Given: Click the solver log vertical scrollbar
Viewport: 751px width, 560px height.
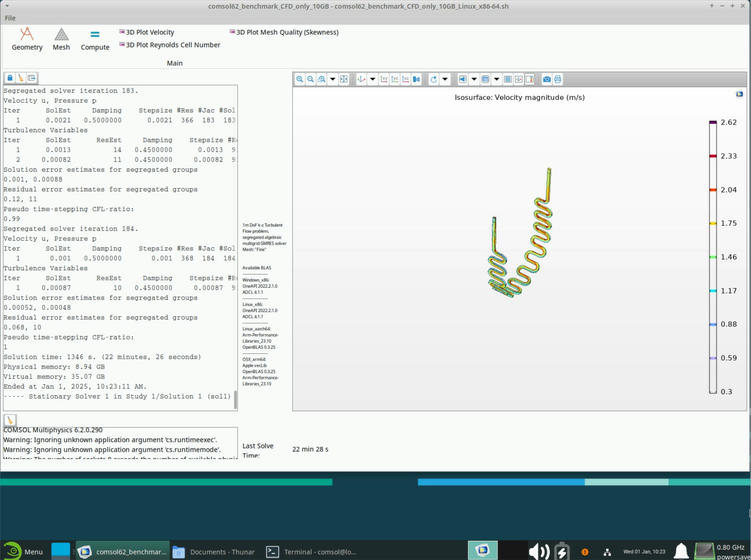Looking at the screenshot, I should 235,399.
